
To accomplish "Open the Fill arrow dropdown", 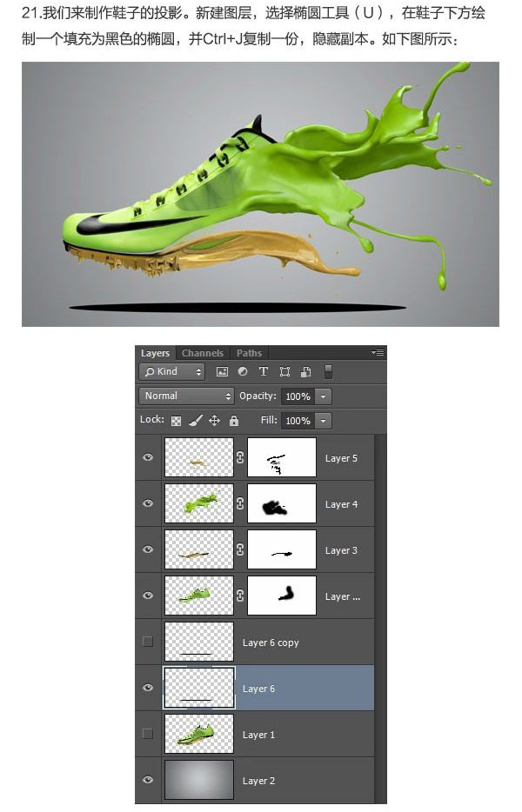I will 323,421.
